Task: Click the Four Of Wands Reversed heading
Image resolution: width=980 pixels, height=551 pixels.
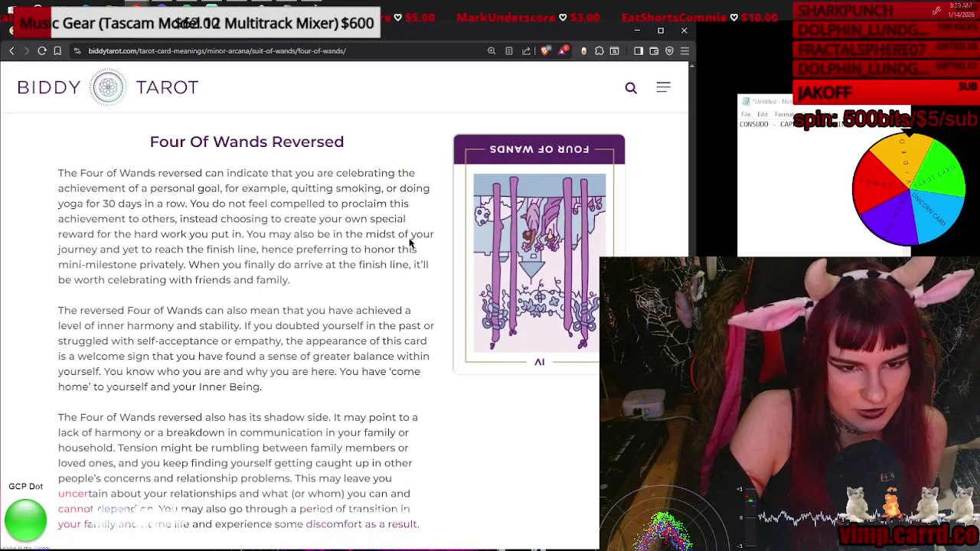Action: (247, 142)
